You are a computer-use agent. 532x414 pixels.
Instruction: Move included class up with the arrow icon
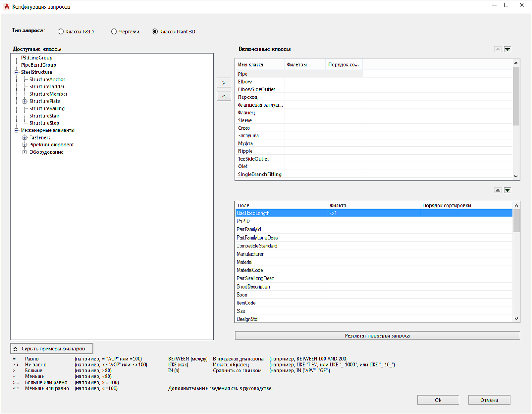click(x=498, y=49)
